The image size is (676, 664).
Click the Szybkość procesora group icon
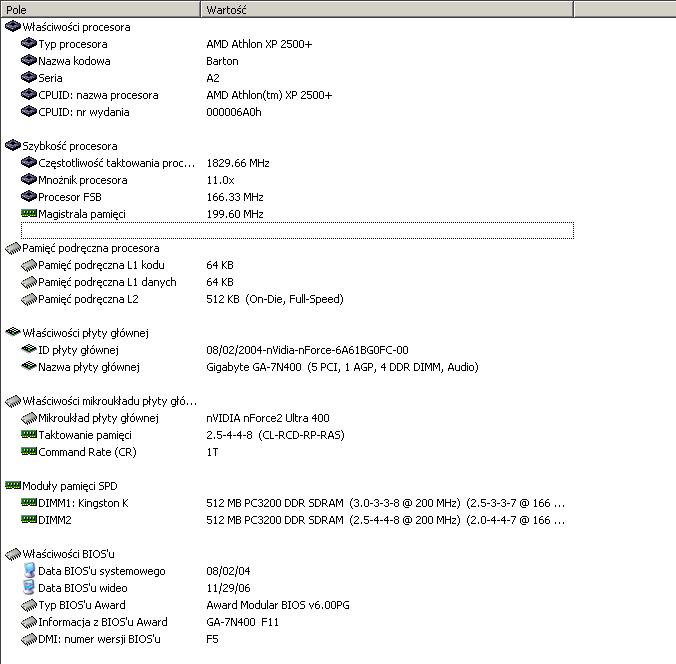pyautogui.click(x=13, y=146)
